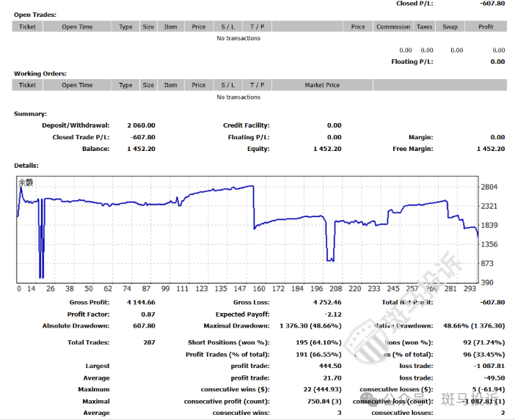
Task: Select the Free Margin value 1 452.20
Action: pyautogui.click(x=490, y=149)
